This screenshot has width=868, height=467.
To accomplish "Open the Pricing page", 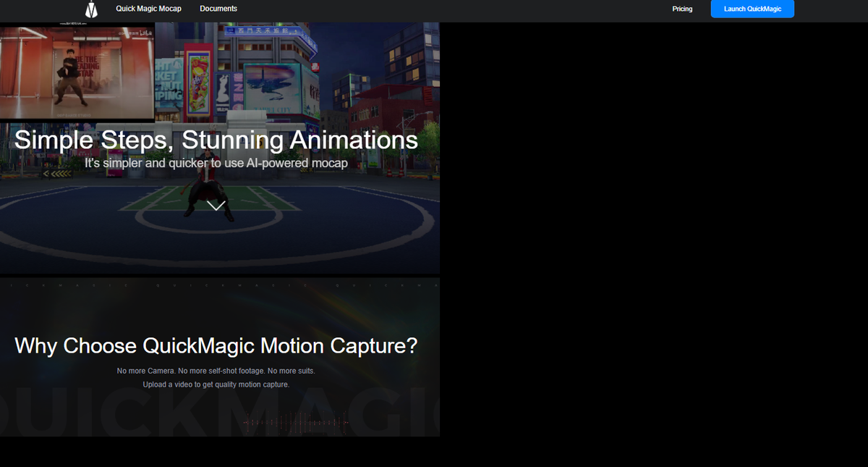I will [x=682, y=9].
